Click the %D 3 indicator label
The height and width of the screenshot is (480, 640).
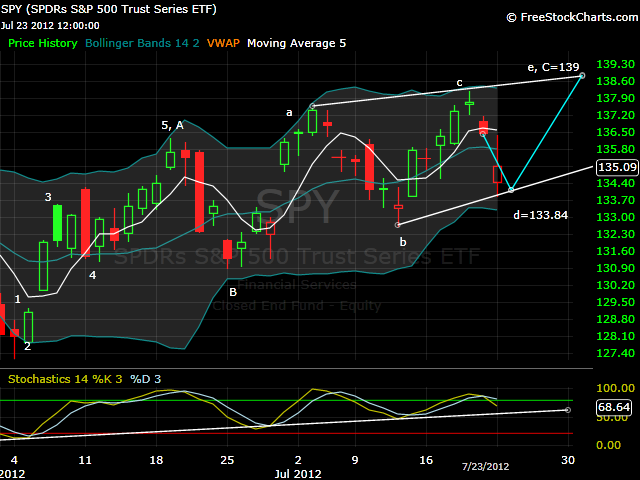coord(146,379)
